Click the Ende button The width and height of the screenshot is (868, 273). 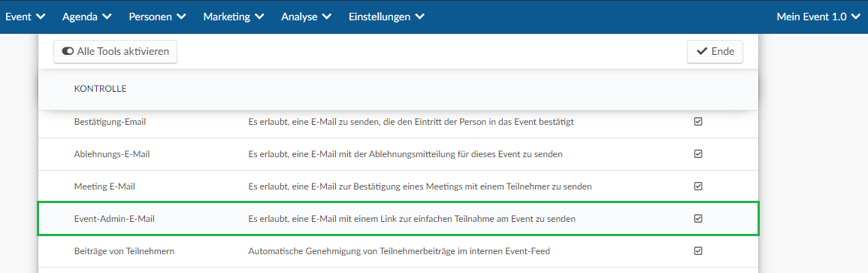click(x=715, y=51)
